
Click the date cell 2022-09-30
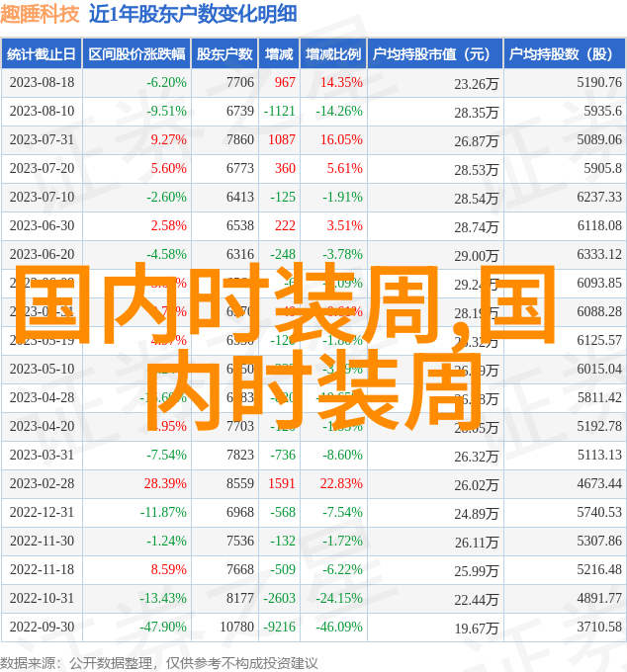click(x=42, y=627)
